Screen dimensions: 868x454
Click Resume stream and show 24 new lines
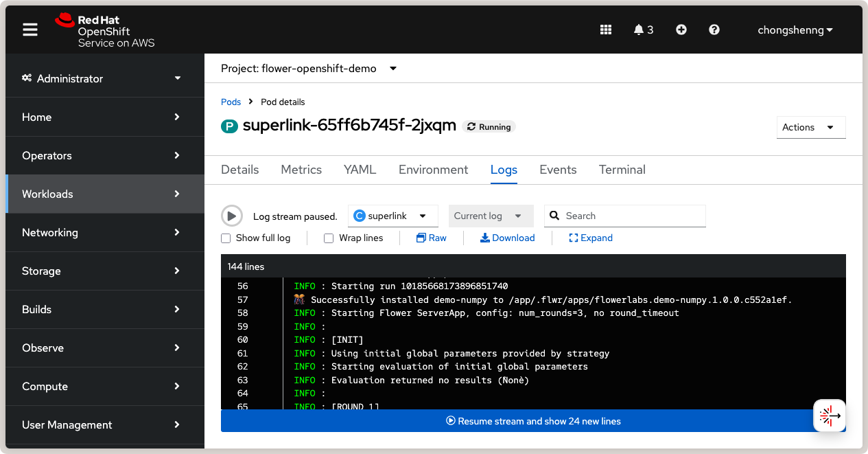(533, 421)
